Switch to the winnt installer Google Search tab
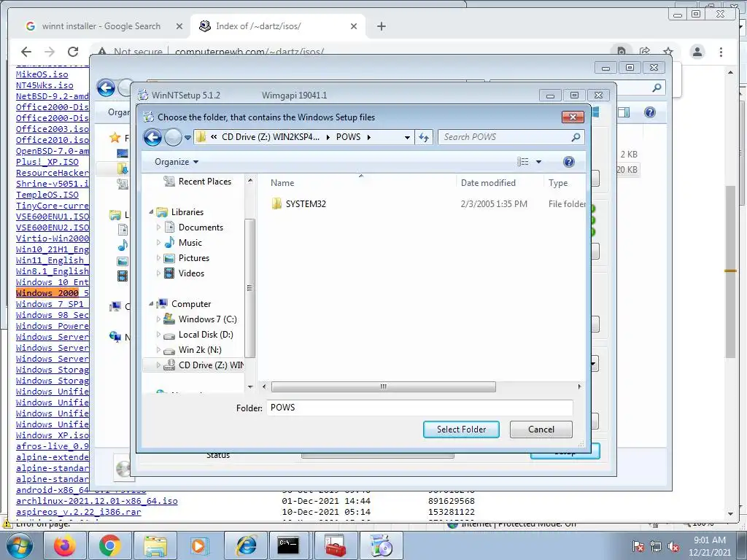Screen dimensions: 747x560 (101, 26)
